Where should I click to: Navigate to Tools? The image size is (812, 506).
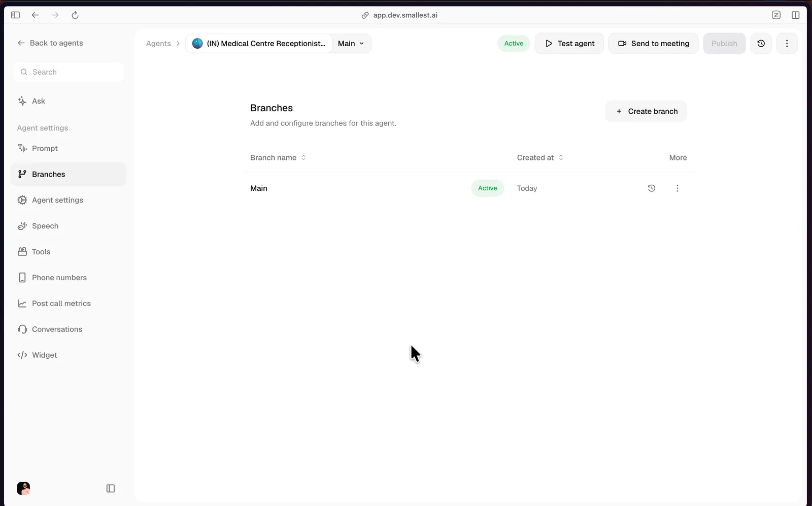point(69,252)
